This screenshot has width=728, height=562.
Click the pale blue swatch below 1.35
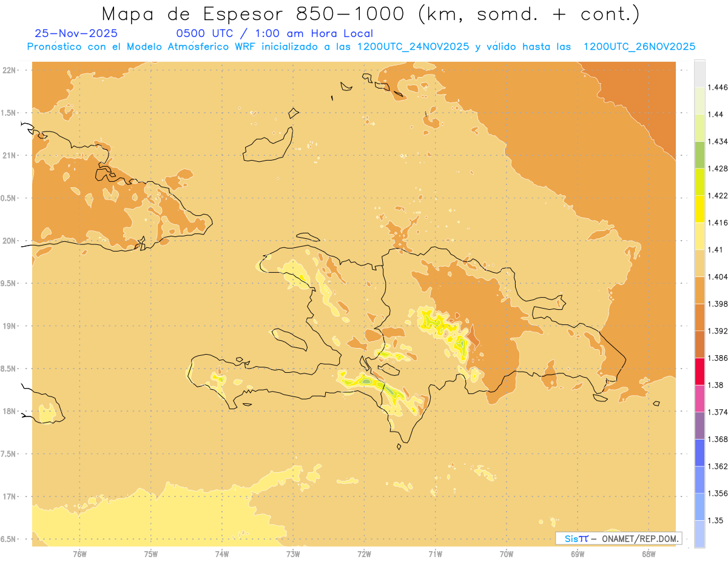click(699, 534)
